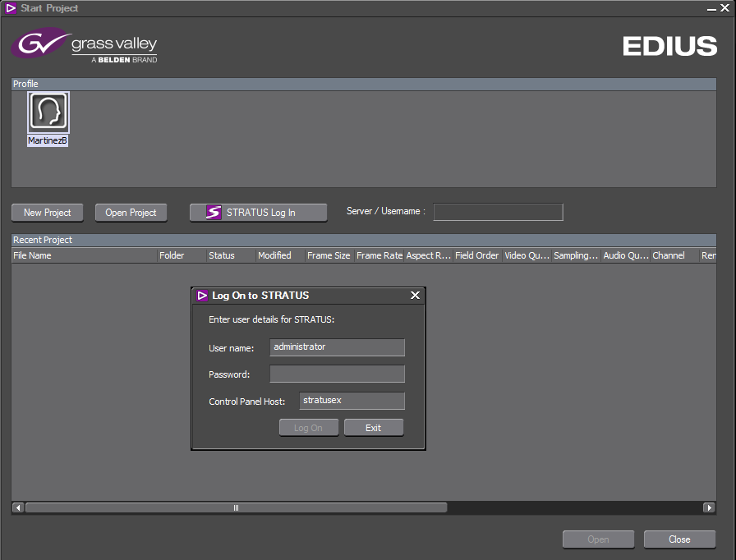This screenshot has height=560, width=736.
Task: Click the EDIUS app icon in Start Project title bar
Action: [x=11, y=8]
